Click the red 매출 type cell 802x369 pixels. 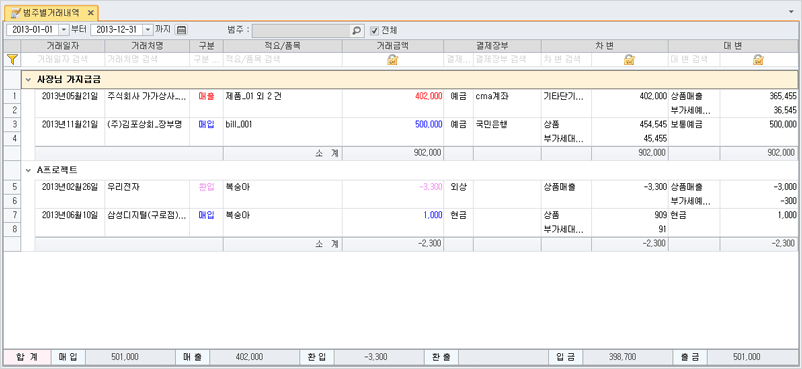[x=206, y=96]
